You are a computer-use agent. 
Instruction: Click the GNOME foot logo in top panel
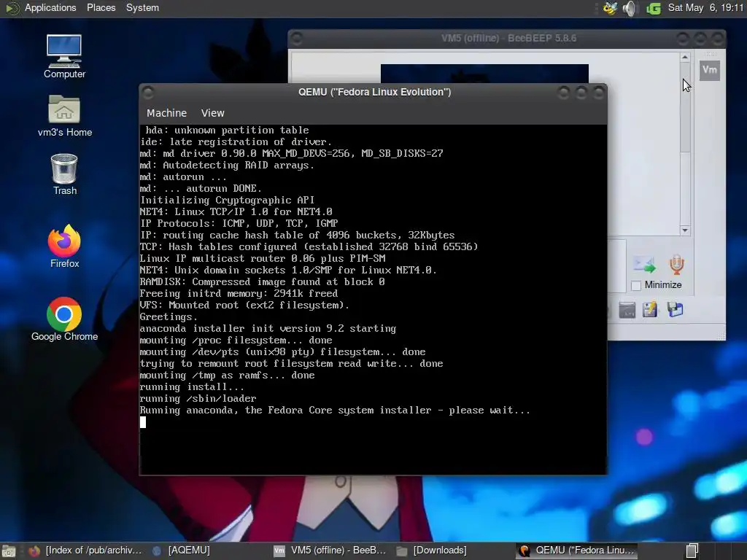tap(12, 8)
